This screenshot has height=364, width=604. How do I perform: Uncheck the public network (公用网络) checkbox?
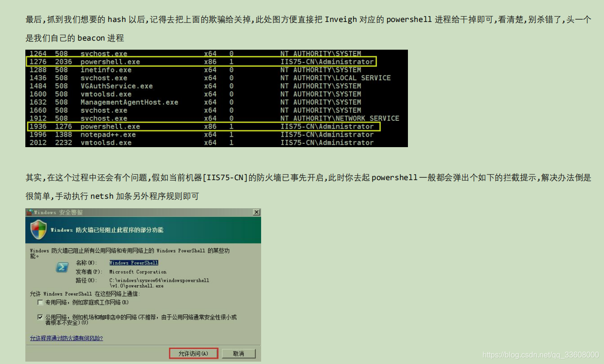(40, 317)
